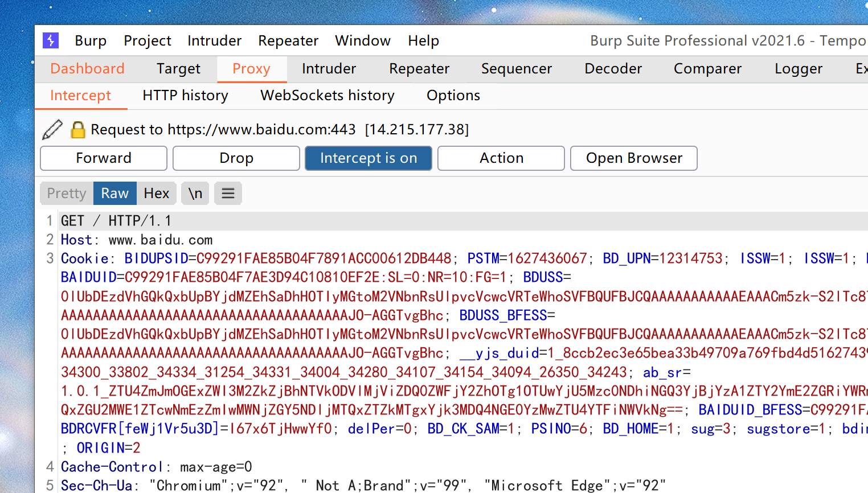Click the BDUSS_BFESS cookie name

click(503, 315)
